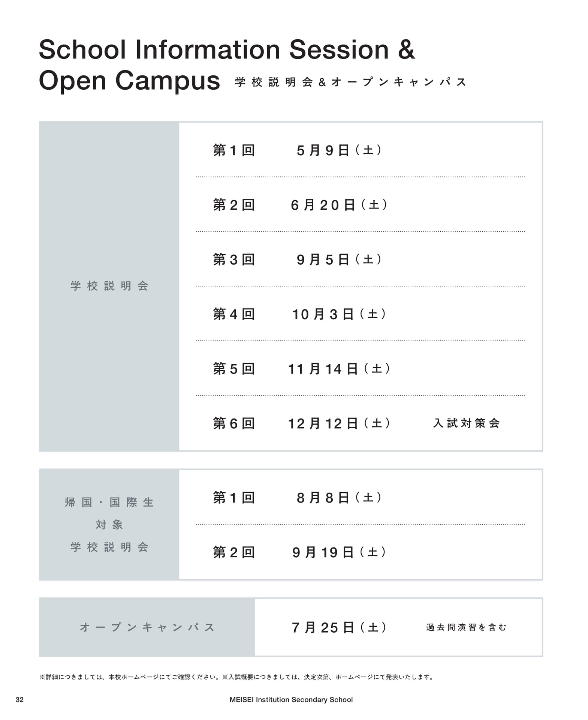Click the オープンキャンパス gray label cell
The height and width of the screenshot is (720, 588).
click(147, 627)
